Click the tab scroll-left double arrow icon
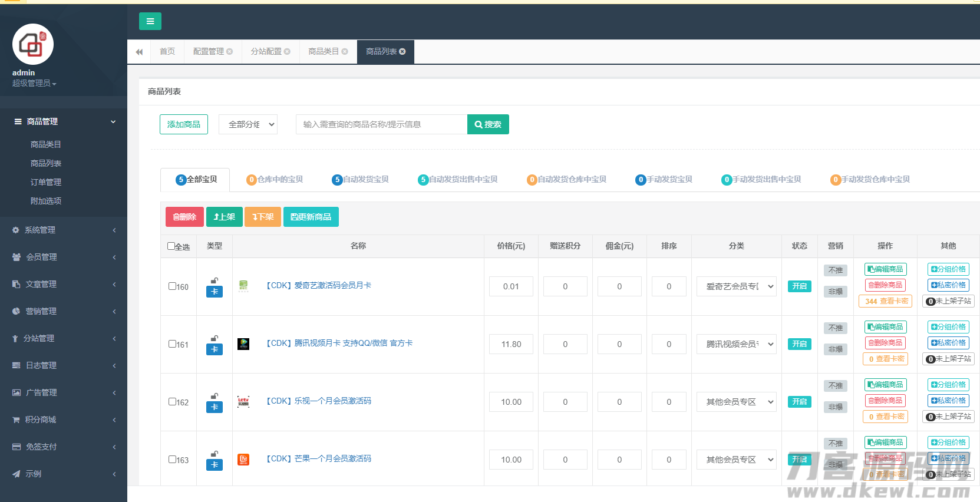Screen dimensions: 980x502 [x=139, y=52]
